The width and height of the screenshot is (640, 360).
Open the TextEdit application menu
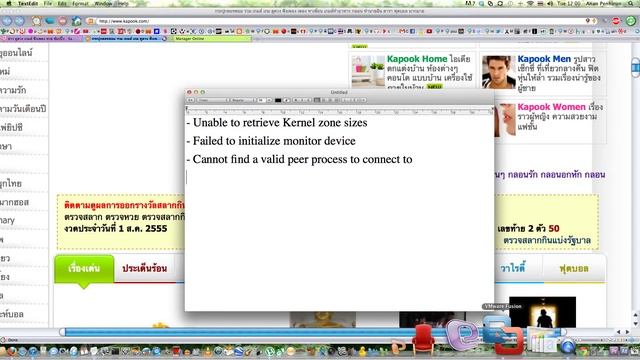pos(28,3)
